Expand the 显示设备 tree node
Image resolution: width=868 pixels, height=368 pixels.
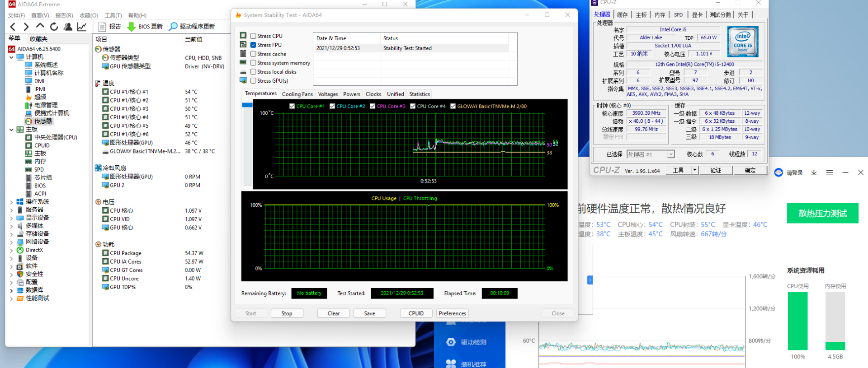point(11,218)
